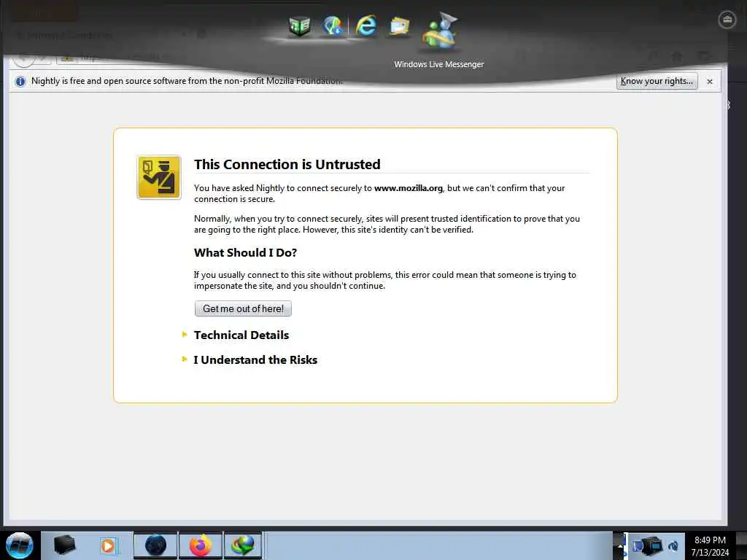Open the mail envelope icon in dock
This screenshot has width=747, height=560.
(x=399, y=26)
